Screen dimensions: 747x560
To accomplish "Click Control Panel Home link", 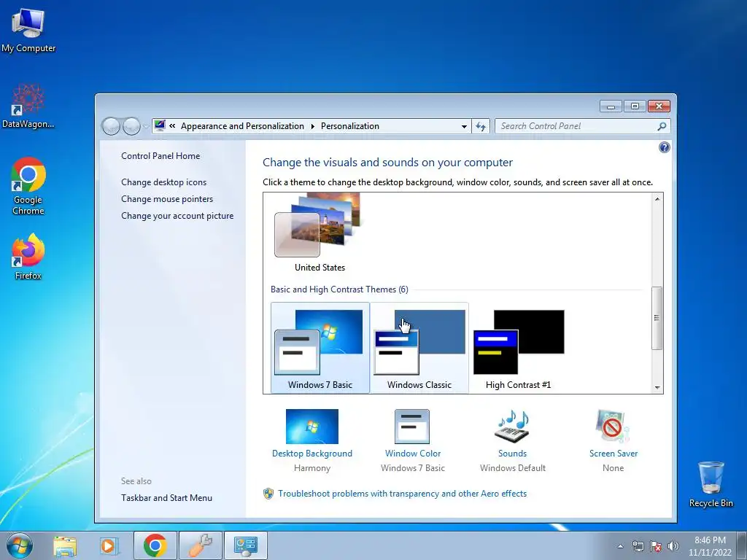I will (160, 156).
